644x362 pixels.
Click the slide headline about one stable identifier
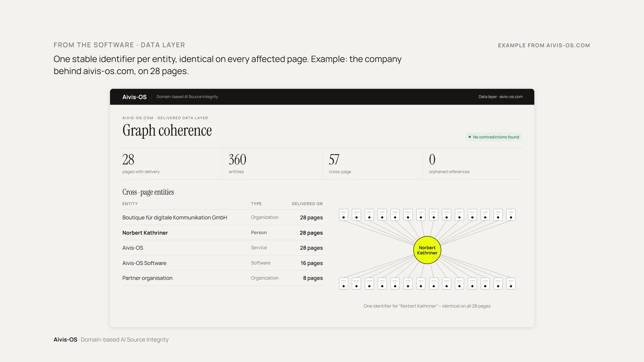pyautogui.click(x=227, y=65)
